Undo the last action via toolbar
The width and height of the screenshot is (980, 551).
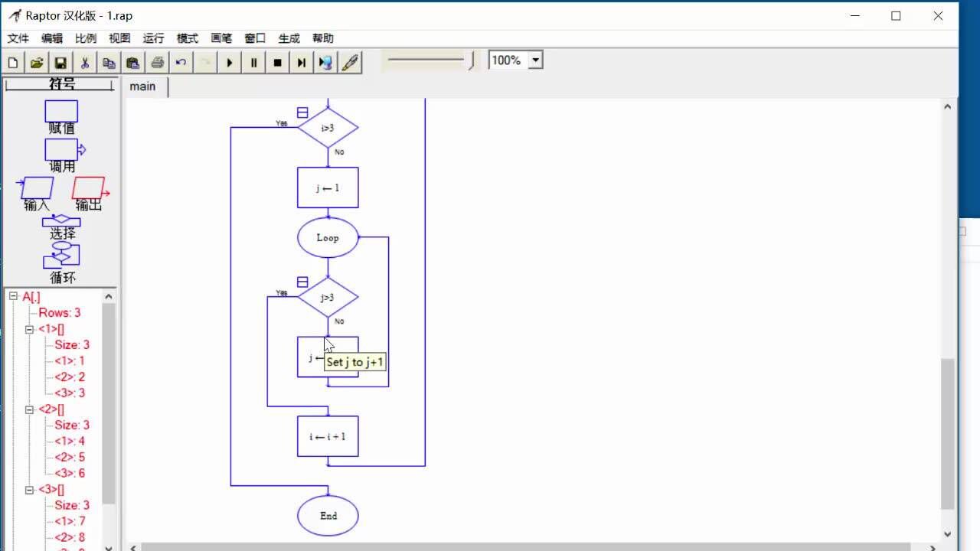pyautogui.click(x=181, y=63)
